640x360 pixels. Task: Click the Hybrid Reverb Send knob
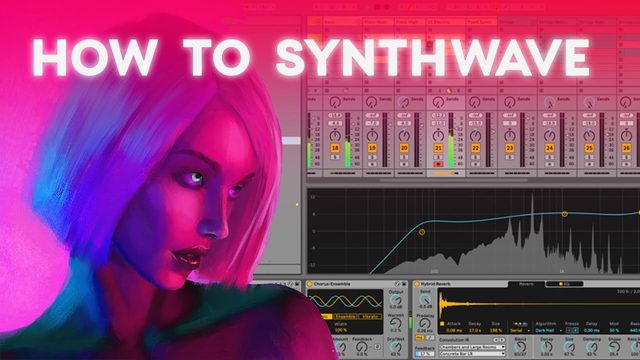point(425,300)
